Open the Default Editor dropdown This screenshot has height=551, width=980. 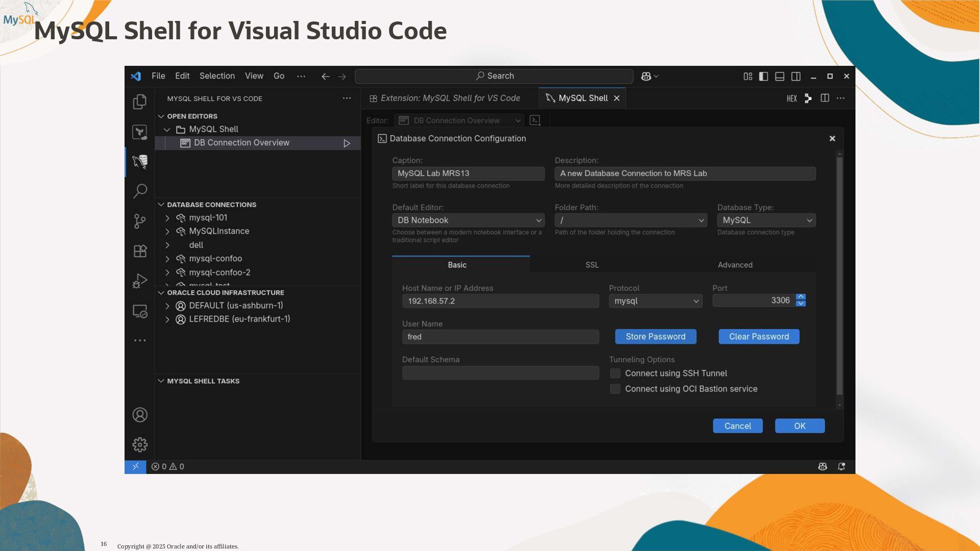coord(468,220)
